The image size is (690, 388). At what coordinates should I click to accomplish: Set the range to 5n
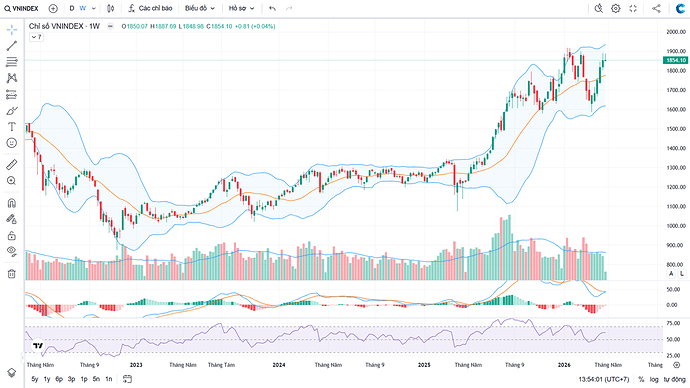point(96,379)
